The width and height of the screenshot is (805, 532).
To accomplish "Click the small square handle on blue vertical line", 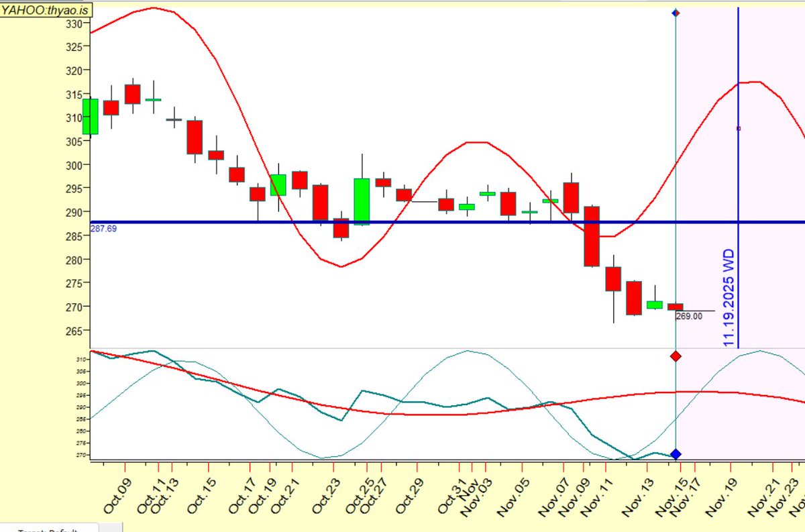I will 739,128.
